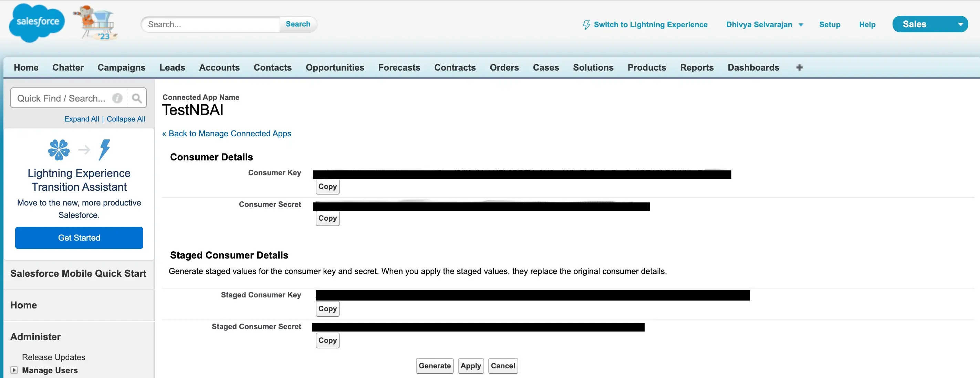
Task: Open the Cases tab
Action: [x=546, y=67]
